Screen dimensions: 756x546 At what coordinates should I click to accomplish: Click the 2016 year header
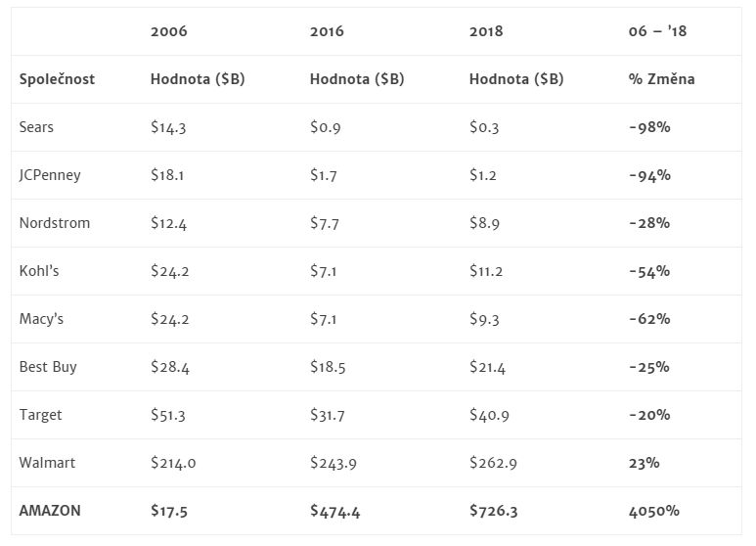(327, 31)
